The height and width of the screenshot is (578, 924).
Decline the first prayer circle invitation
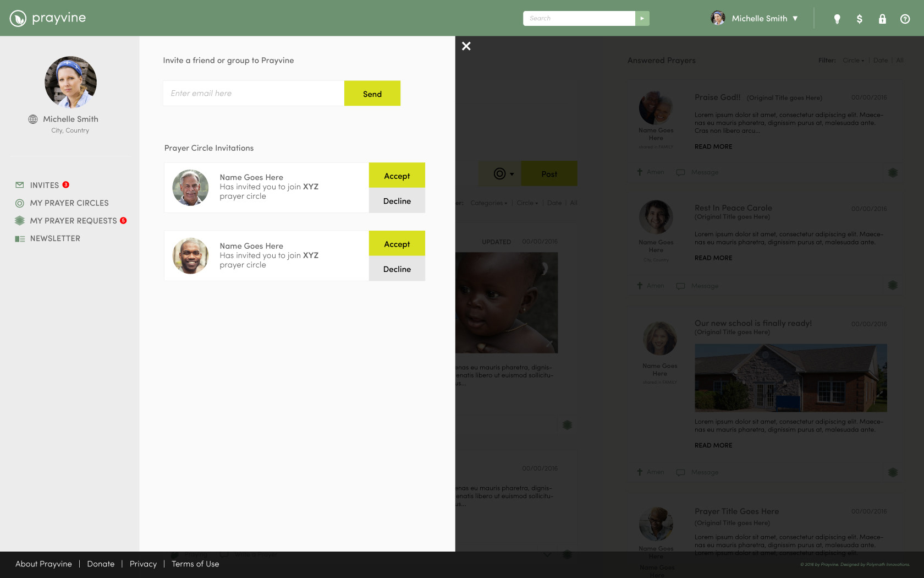397,201
